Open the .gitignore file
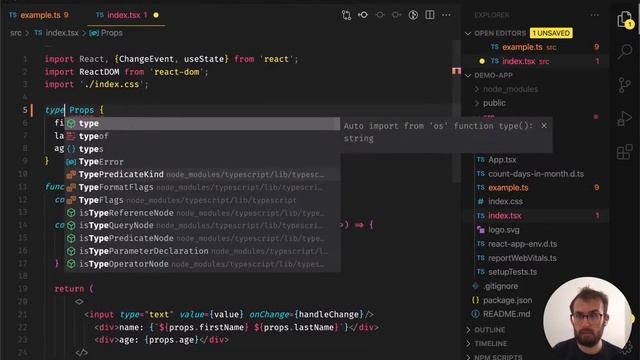Image resolution: width=640 pixels, height=360 pixels. point(500,286)
